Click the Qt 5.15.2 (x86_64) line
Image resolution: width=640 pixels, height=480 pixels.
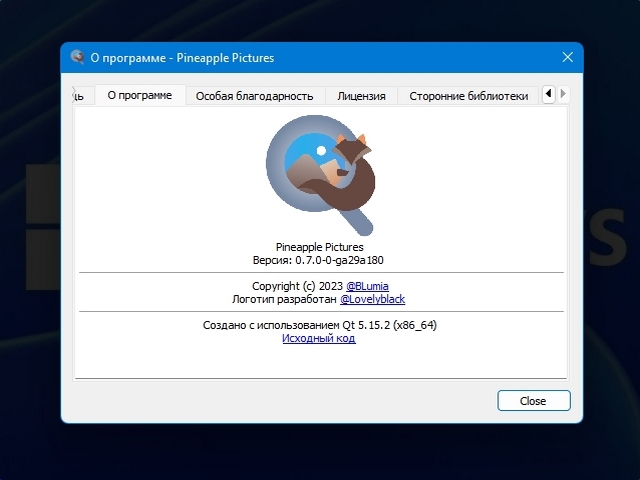pyautogui.click(x=320, y=325)
